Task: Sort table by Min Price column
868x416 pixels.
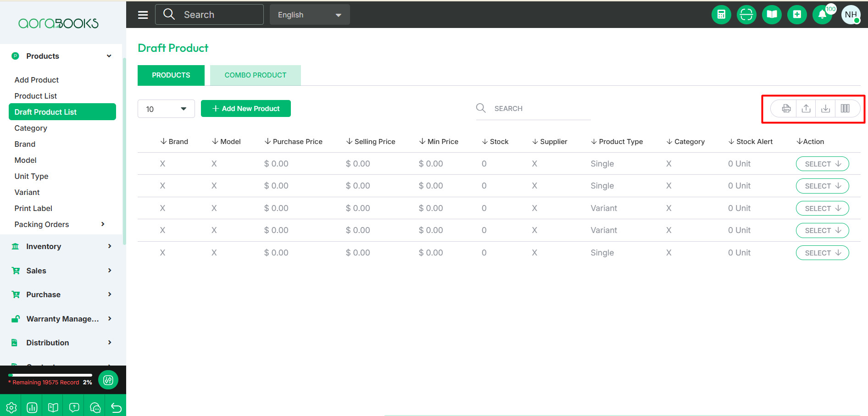Action: (x=439, y=142)
